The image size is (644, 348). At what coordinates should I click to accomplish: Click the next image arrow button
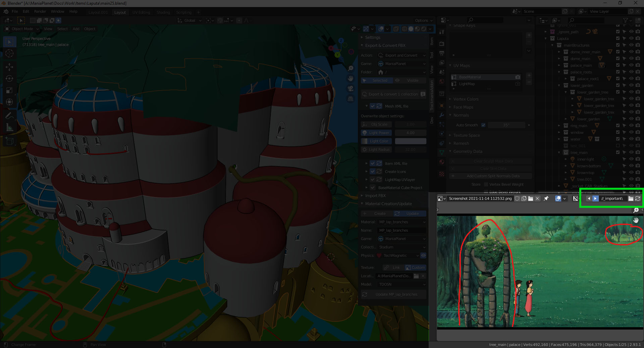click(595, 198)
